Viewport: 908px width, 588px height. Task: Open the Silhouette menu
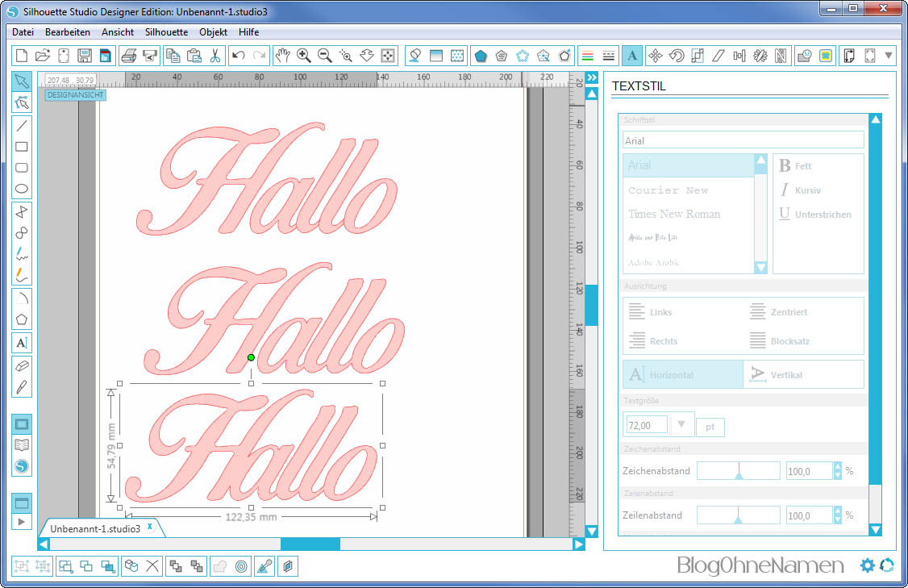pyautogui.click(x=166, y=32)
